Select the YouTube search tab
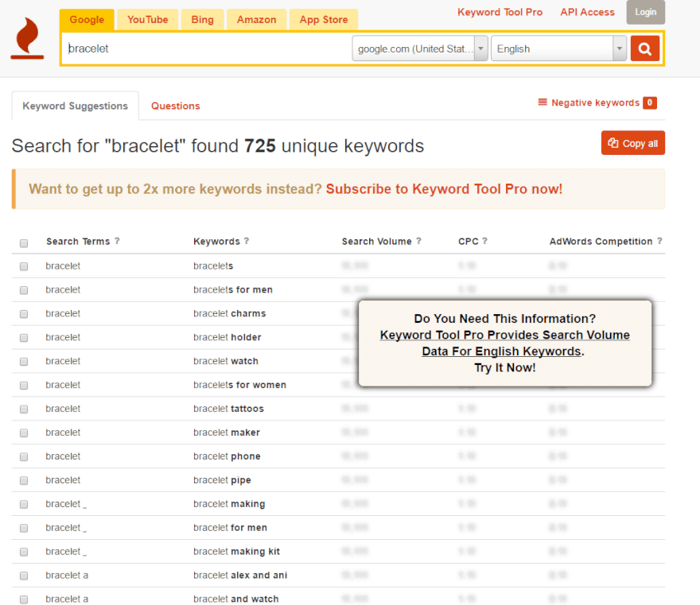This screenshot has height=605, width=700. point(147,19)
